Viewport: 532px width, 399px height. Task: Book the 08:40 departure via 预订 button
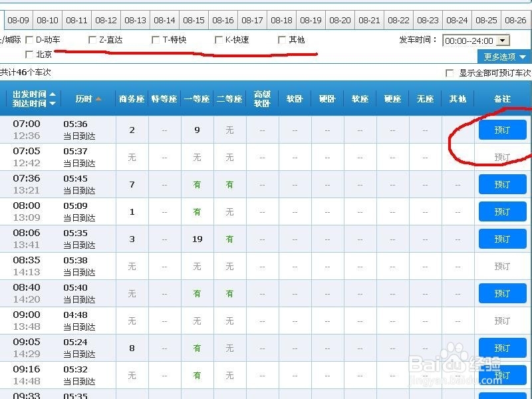[x=502, y=293]
